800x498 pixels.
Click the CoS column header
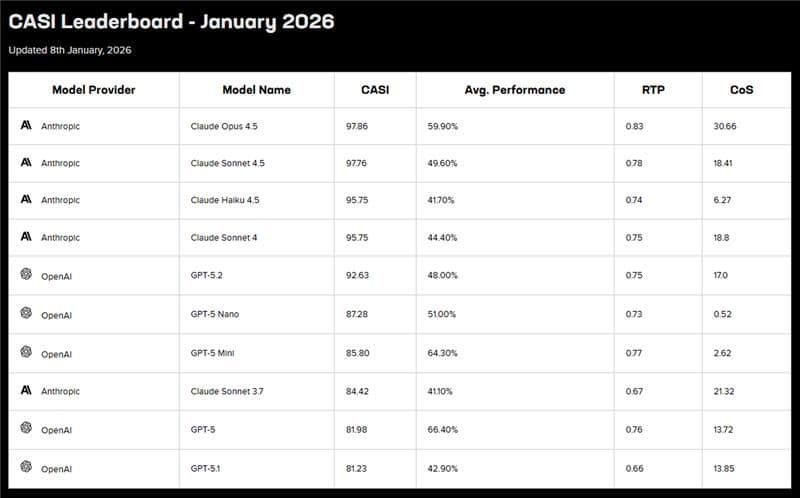click(742, 90)
